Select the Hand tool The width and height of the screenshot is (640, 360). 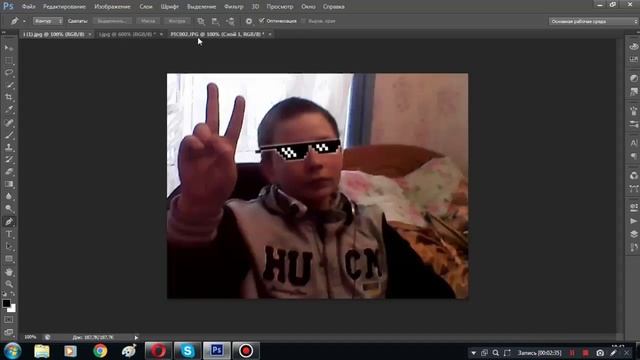9,272
